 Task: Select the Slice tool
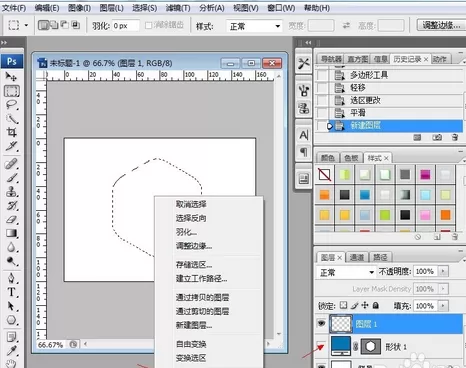point(11,146)
